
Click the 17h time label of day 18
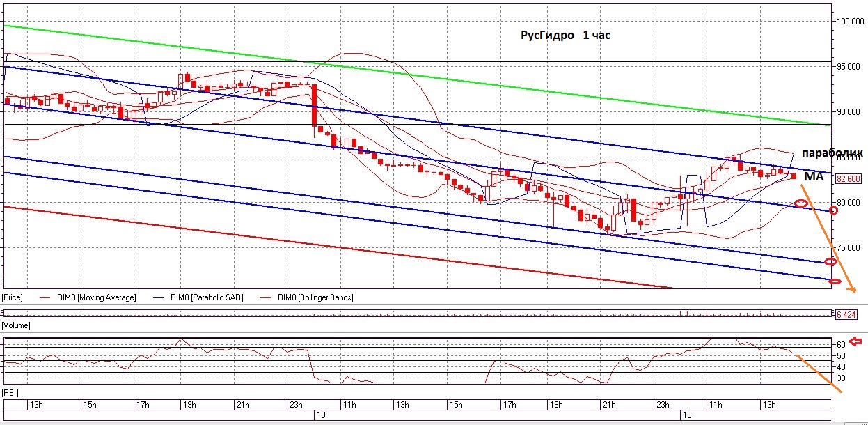tap(508, 405)
